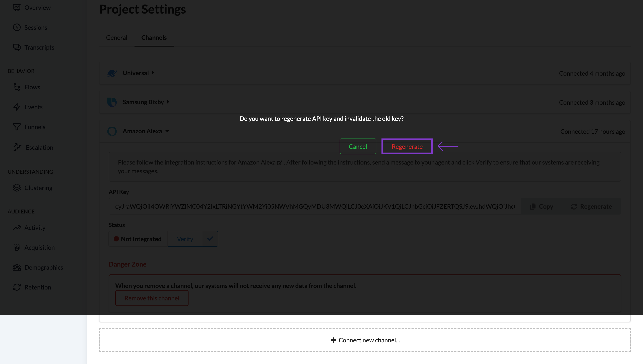Image resolution: width=643 pixels, height=364 pixels.
Task: Open the Funnels filter icon
Action: pyautogui.click(x=17, y=127)
